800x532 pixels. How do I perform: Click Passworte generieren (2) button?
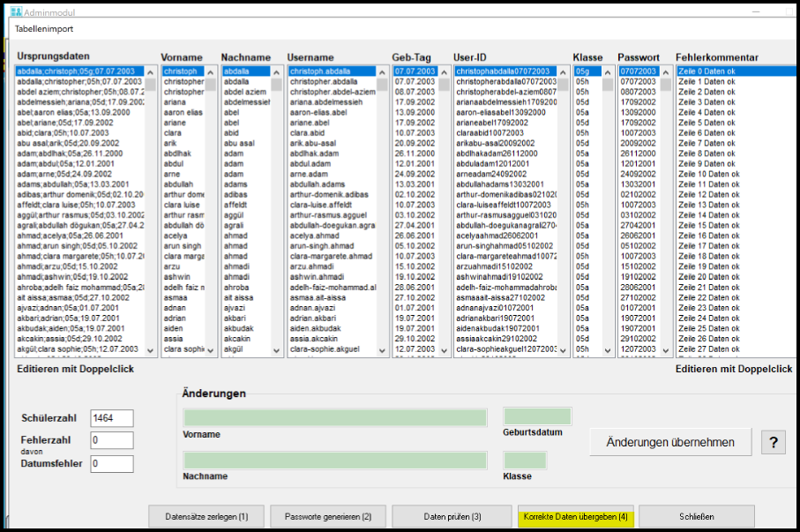click(324, 516)
